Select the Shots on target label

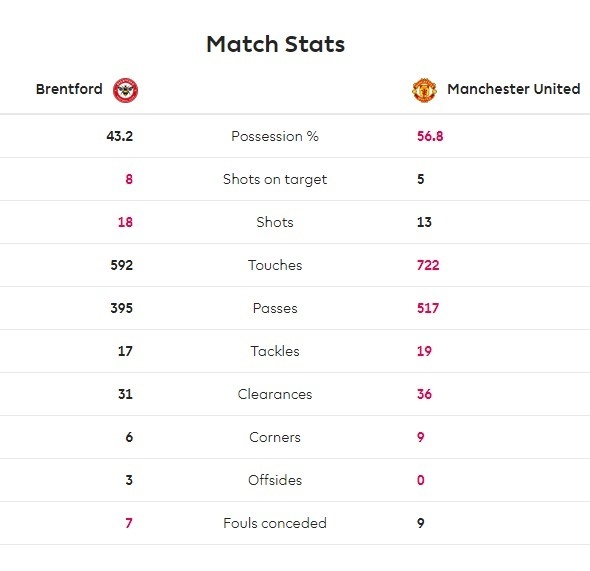pyautogui.click(x=275, y=179)
